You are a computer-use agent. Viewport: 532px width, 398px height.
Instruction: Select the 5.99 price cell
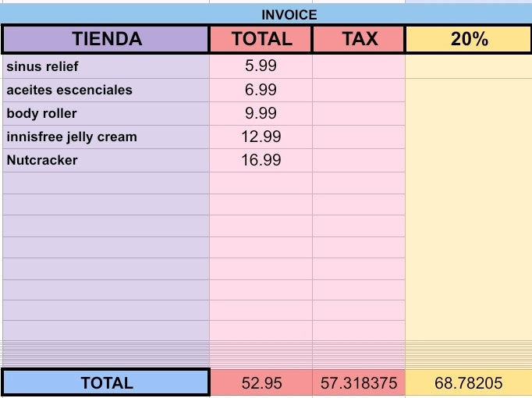(261, 66)
